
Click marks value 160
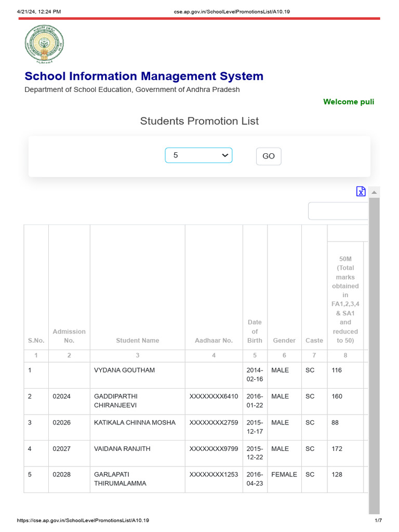(337, 396)
